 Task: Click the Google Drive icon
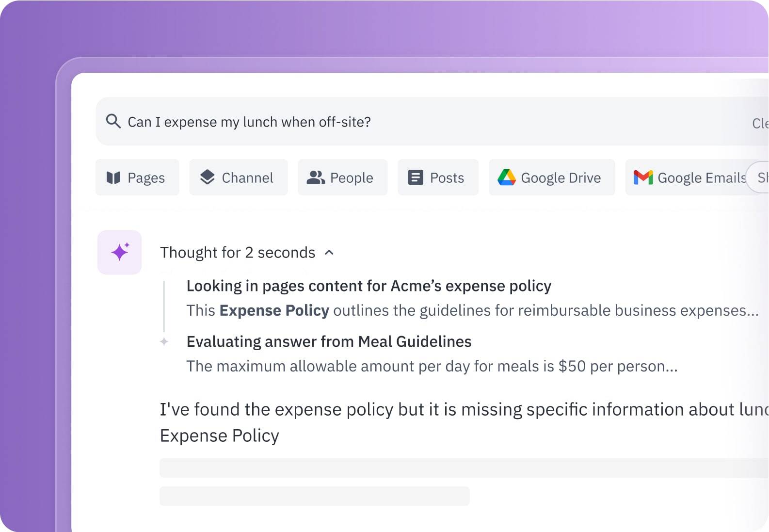point(507,177)
